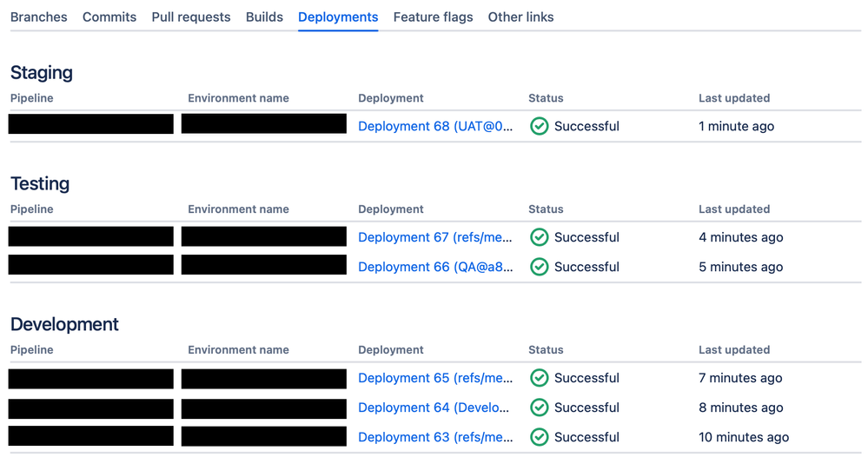Click '7 minutes ago' timestamp

pos(740,378)
